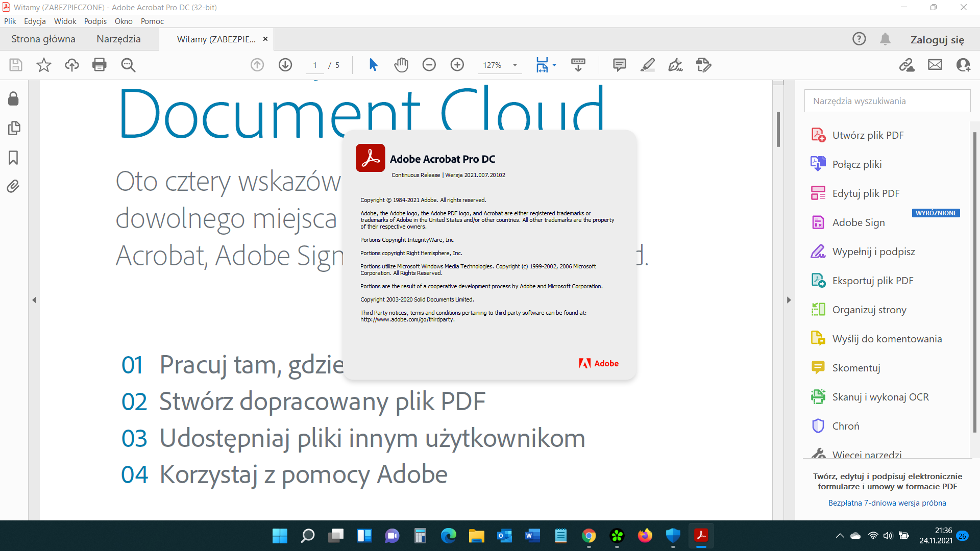Open the Widok menu
The width and height of the screenshot is (980, 551).
tap(65, 21)
